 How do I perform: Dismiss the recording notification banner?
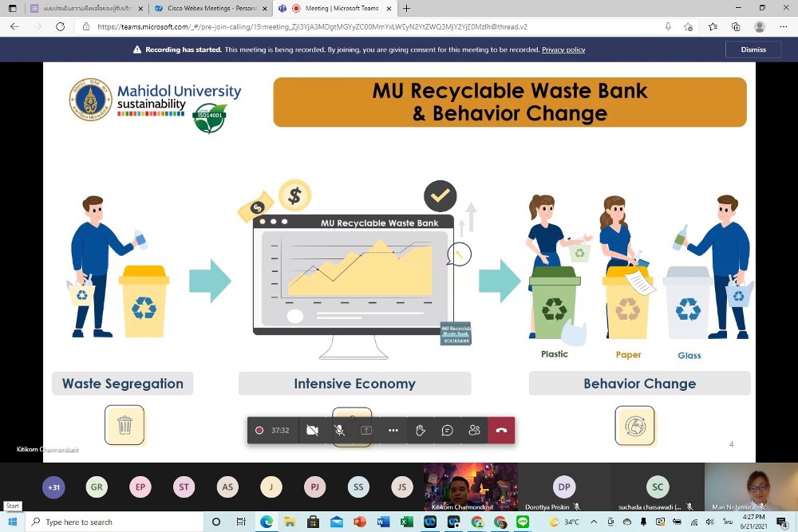[x=753, y=49]
